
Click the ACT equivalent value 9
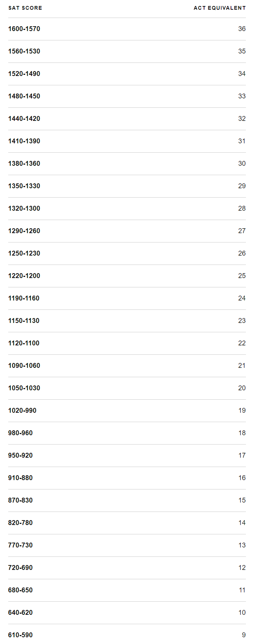(x=244, y=635)
